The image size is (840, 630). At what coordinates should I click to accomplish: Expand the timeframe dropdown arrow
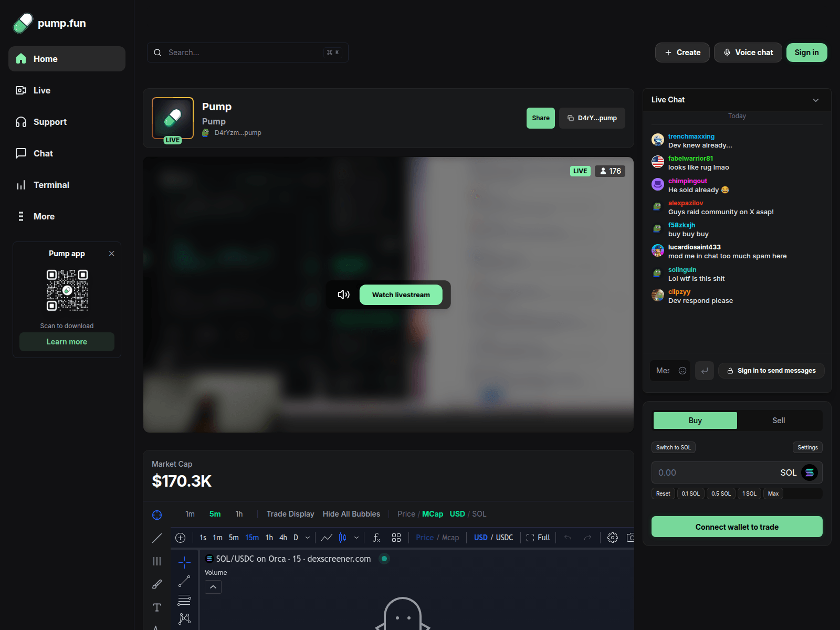308,538
